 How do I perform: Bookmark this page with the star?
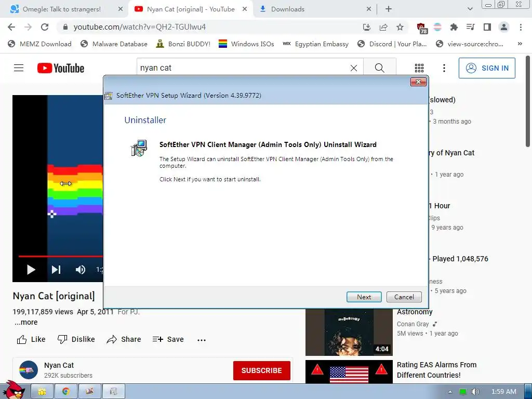pos(400,27)
